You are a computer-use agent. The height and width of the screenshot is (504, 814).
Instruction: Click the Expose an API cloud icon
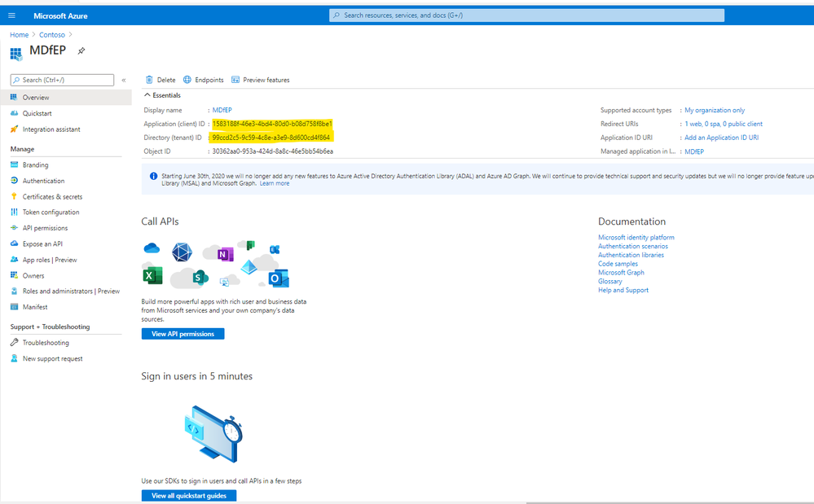pyautogui.click(x=14, y=243)
